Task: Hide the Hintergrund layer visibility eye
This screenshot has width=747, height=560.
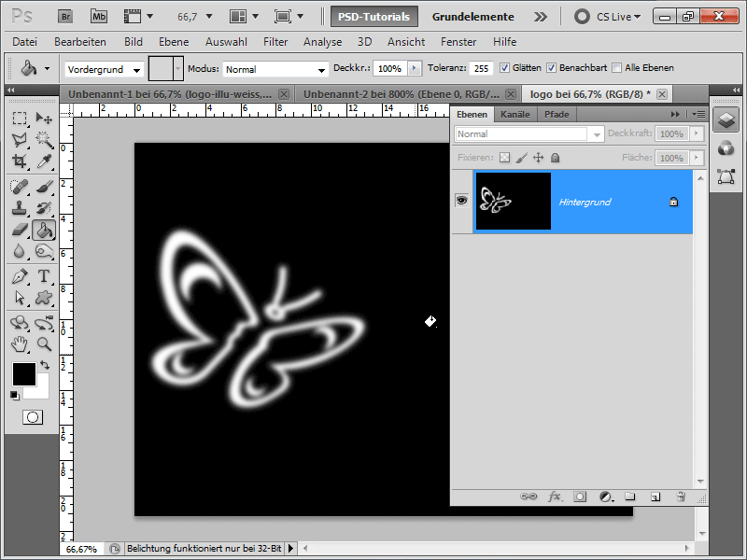Action: coord(461,200)
